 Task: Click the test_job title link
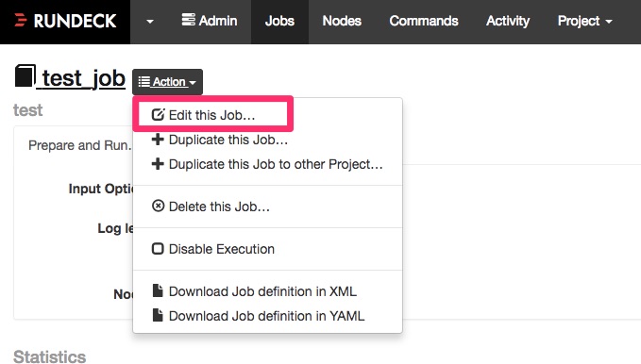pos(83,77)
